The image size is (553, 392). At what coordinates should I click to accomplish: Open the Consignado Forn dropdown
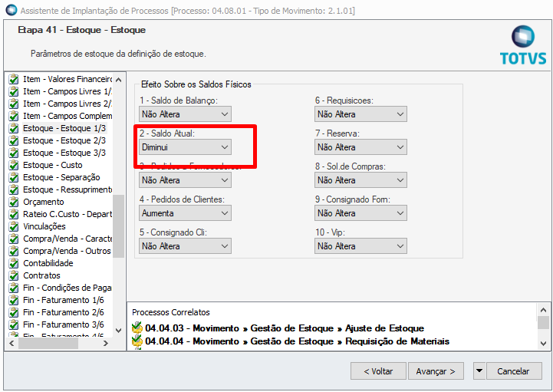360,213
